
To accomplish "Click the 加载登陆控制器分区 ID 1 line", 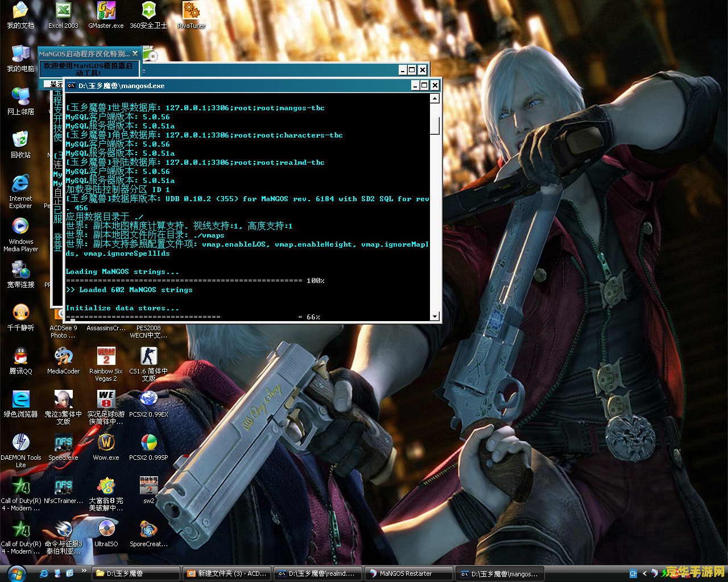I will [x=118, y=189].
